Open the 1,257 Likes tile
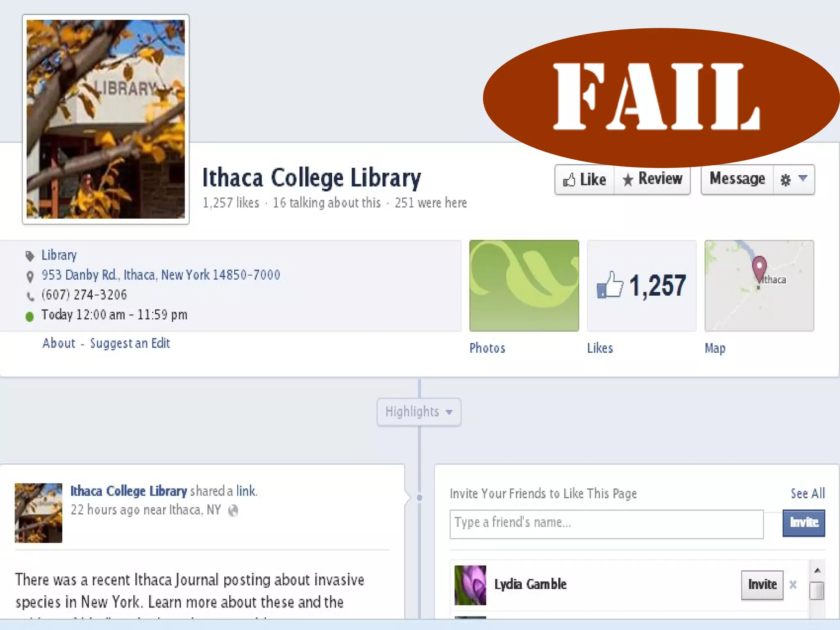This screenshot has width=840, height=630. [641, 285]
